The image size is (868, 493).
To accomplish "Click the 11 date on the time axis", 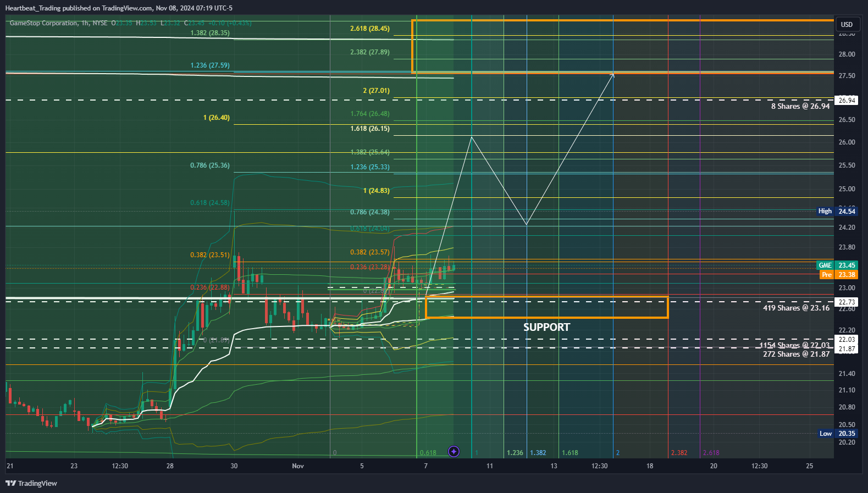I will pos(490,466).
